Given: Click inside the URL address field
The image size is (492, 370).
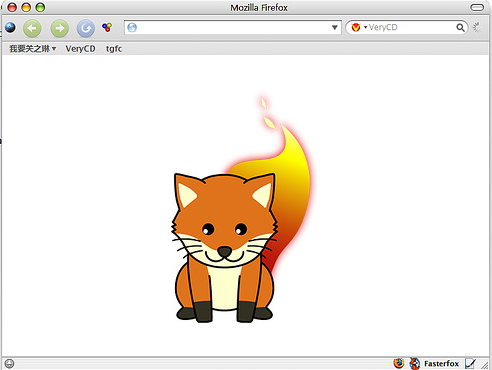Looking at the screenshot, I should coord(233,27).
